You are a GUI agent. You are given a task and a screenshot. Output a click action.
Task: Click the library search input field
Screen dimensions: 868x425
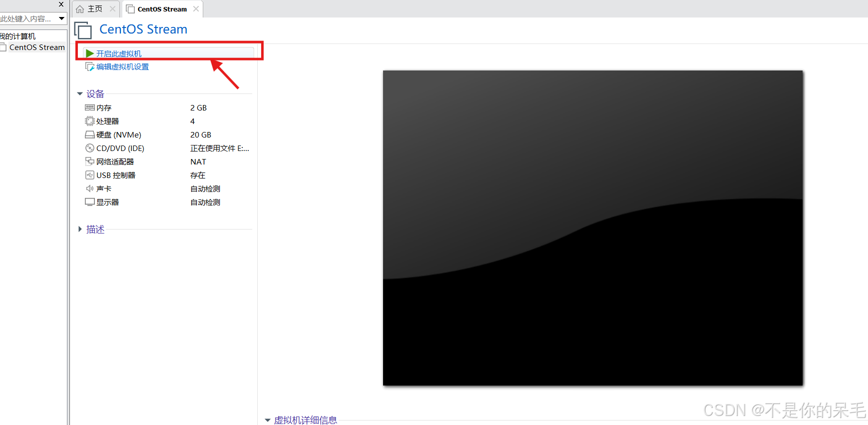[28, 18]
